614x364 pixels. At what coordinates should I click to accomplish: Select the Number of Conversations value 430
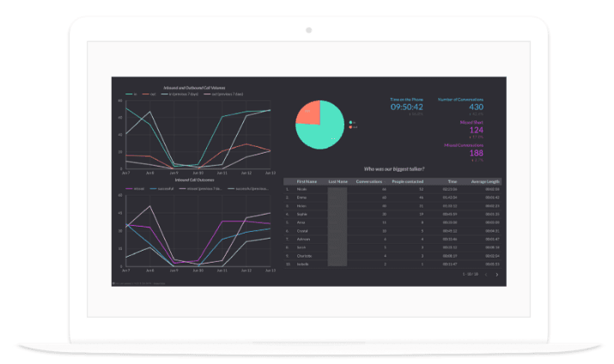(476, 106)
